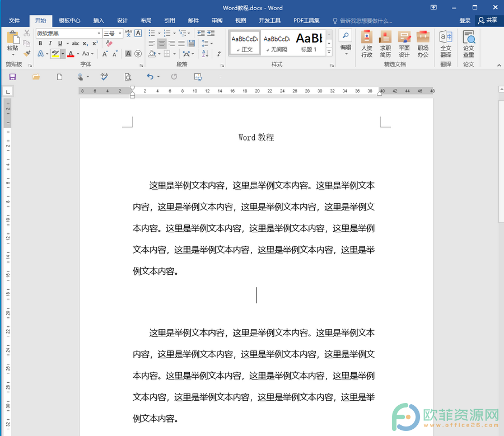Apply the 无间隔 style

(x=277, y=43)
